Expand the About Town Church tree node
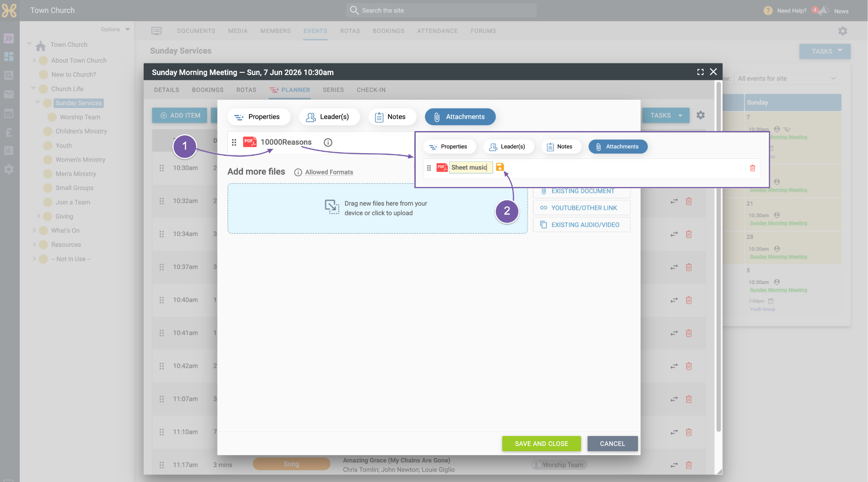Screen dimensions: 868x482 (35, 60)
